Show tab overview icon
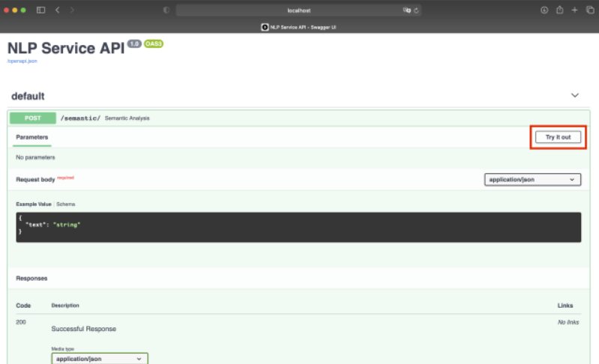 [590, 10]
